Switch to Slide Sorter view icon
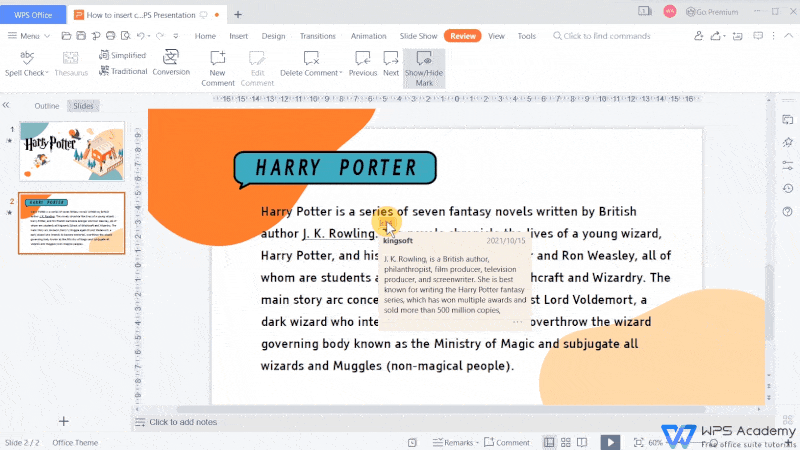The width and height of the screenshot is (800, 450). [566, 442]
